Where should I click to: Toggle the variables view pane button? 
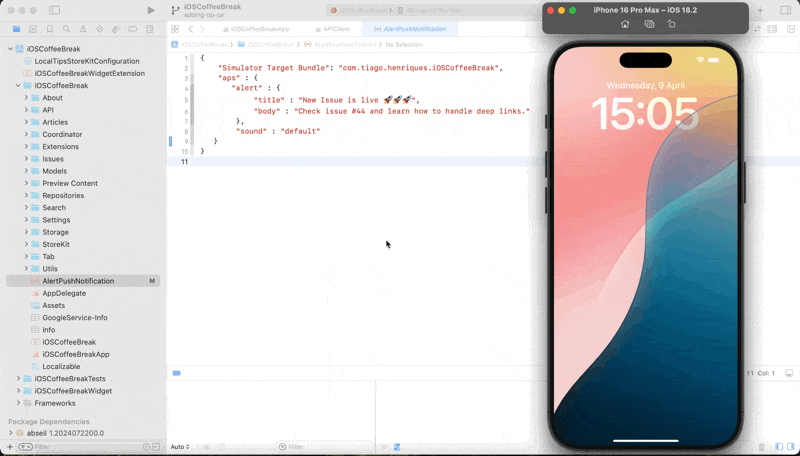(x=779, y=447)
